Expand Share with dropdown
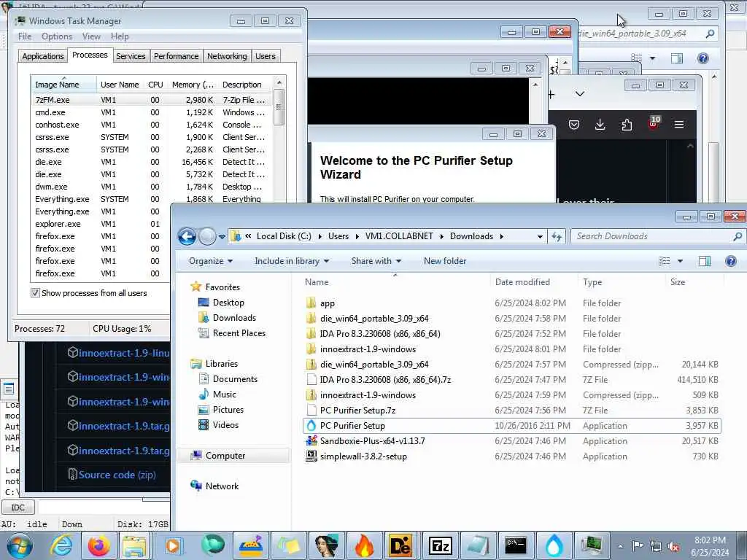747x560 pixels. point(376,261)
